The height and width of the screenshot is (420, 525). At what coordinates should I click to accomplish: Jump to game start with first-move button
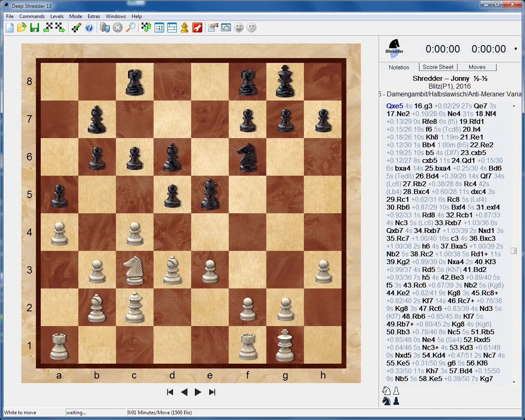(170, 392)
